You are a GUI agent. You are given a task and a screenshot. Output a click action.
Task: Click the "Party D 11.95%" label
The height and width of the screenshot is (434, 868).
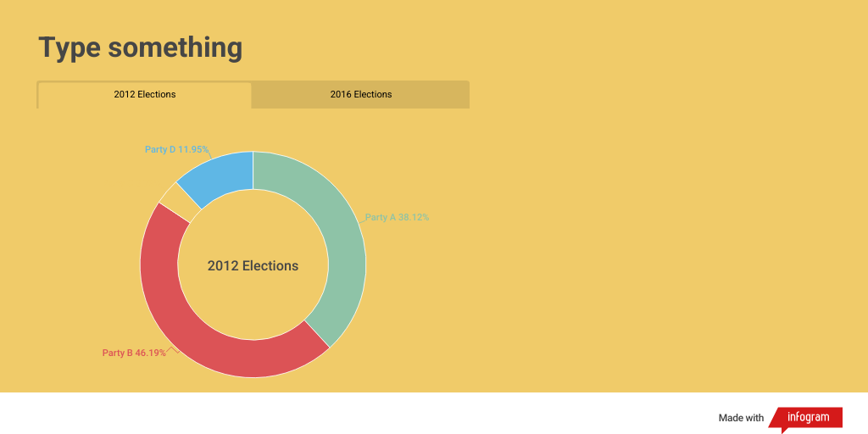[176, 149]
